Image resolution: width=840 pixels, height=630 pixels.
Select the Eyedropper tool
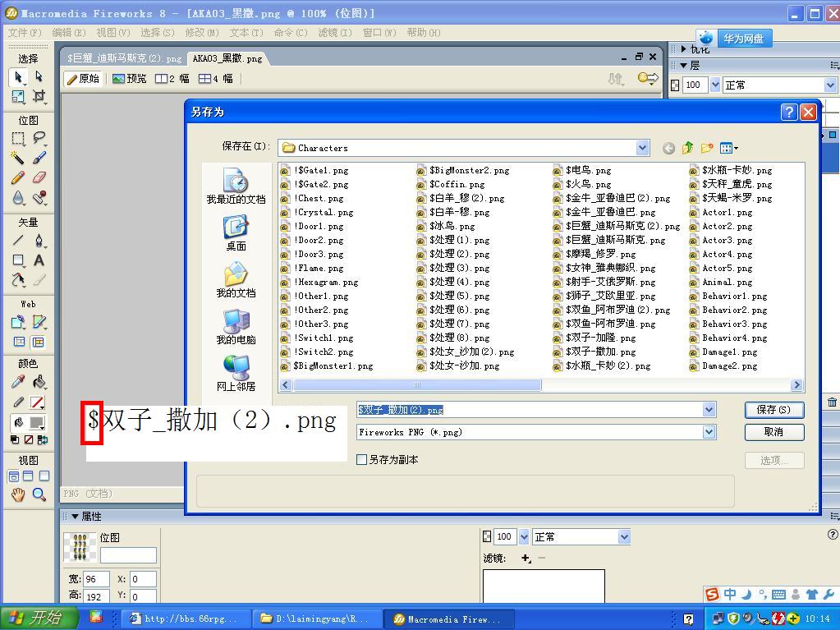click(x=18, y=382)
